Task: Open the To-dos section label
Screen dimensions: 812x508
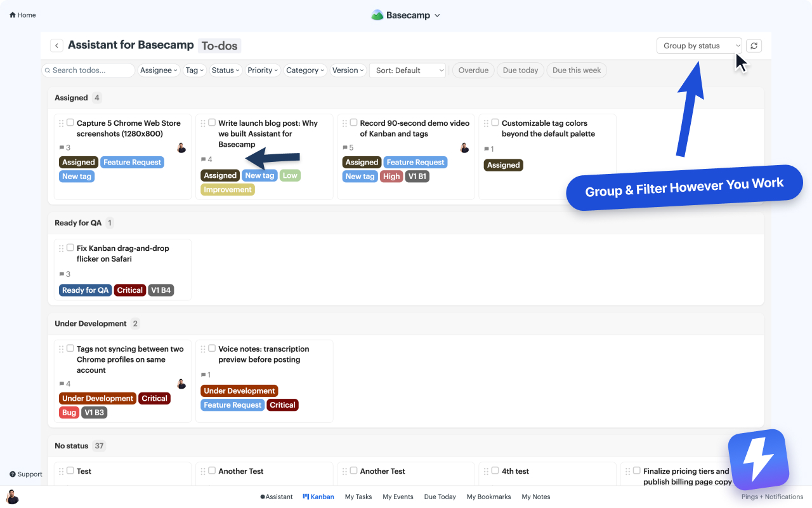Action: coord(219,46)
